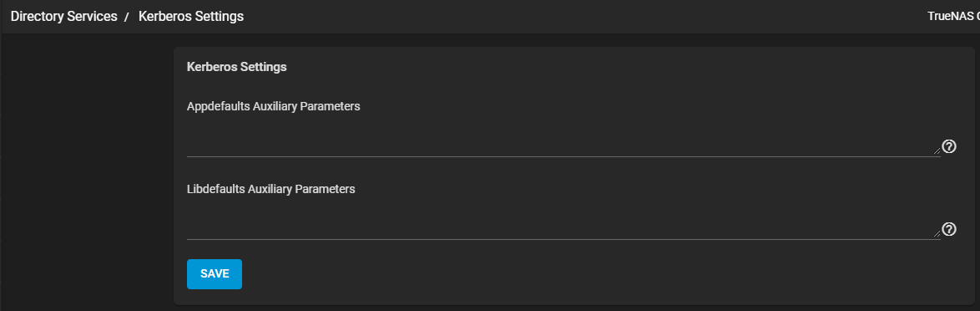Click the Libdefaults Auxiliary Parameters label
980x311 pixels.
[x=271, y=188]
